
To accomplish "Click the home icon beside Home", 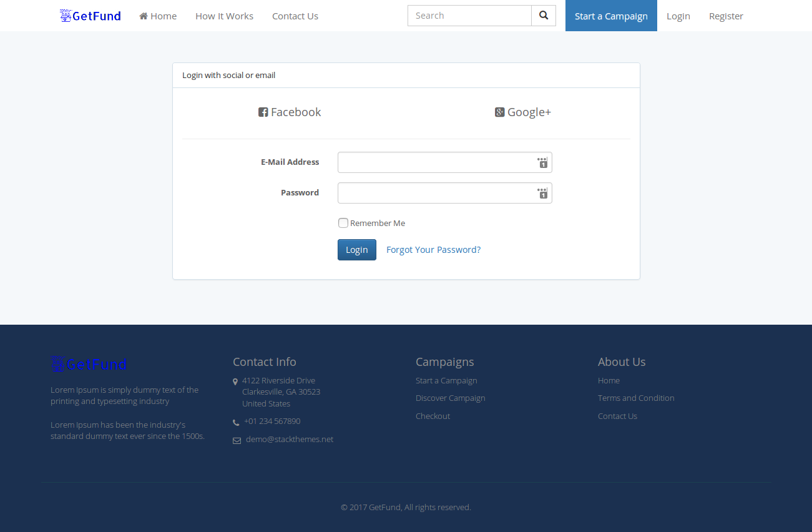I will point(144,16).
